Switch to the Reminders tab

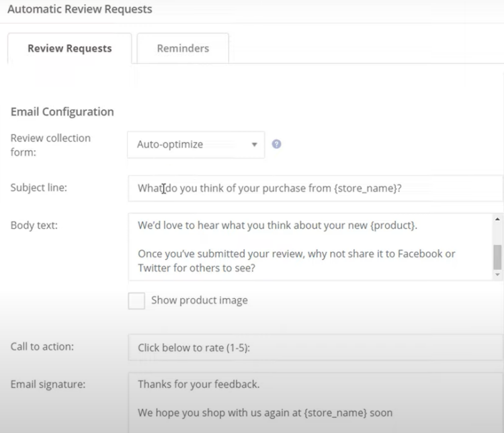coord(183,48)
